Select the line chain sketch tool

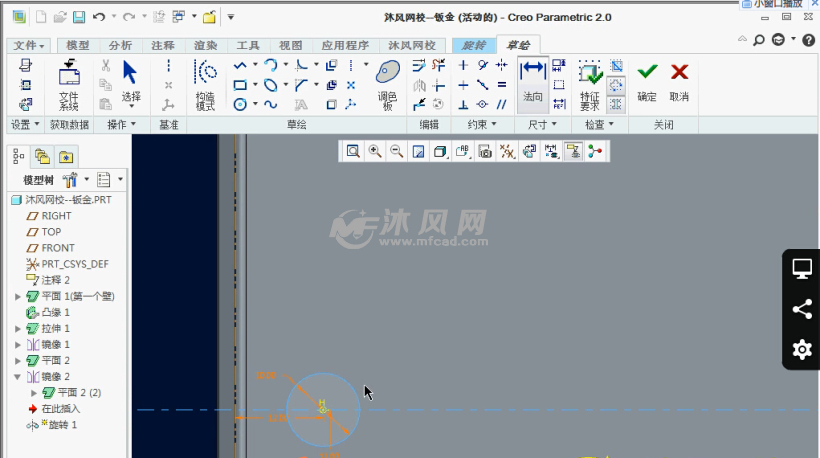pos(240,65)
